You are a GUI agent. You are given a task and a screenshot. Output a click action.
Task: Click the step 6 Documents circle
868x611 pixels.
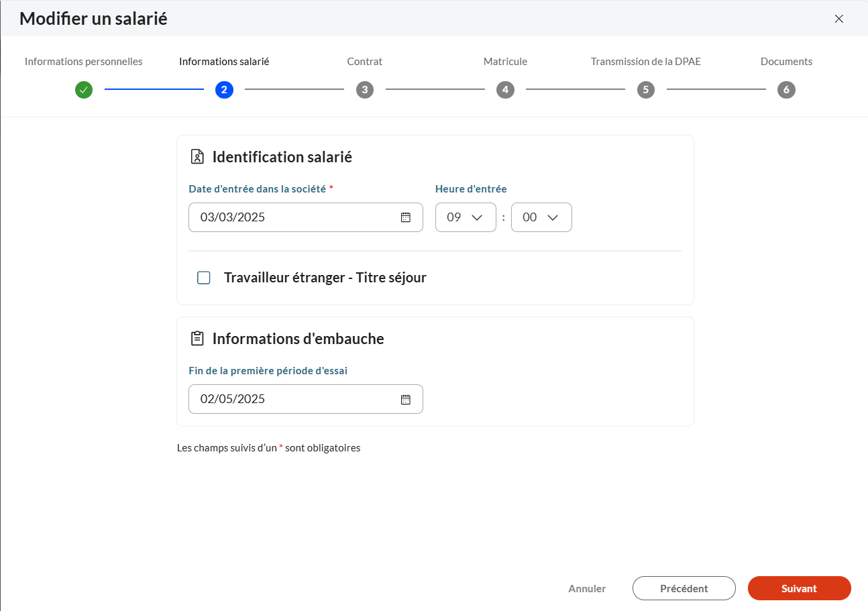click(x=786, y=90)
